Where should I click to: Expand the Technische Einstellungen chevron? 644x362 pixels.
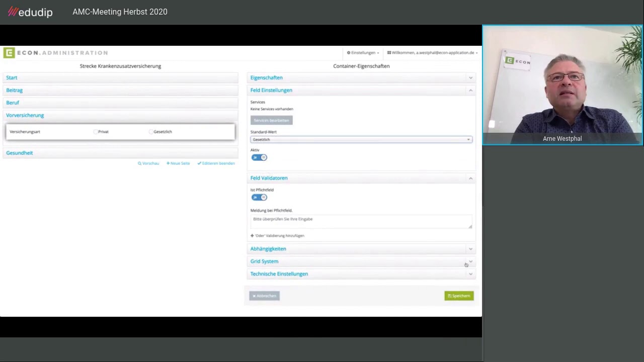click(x=470, y=274)
